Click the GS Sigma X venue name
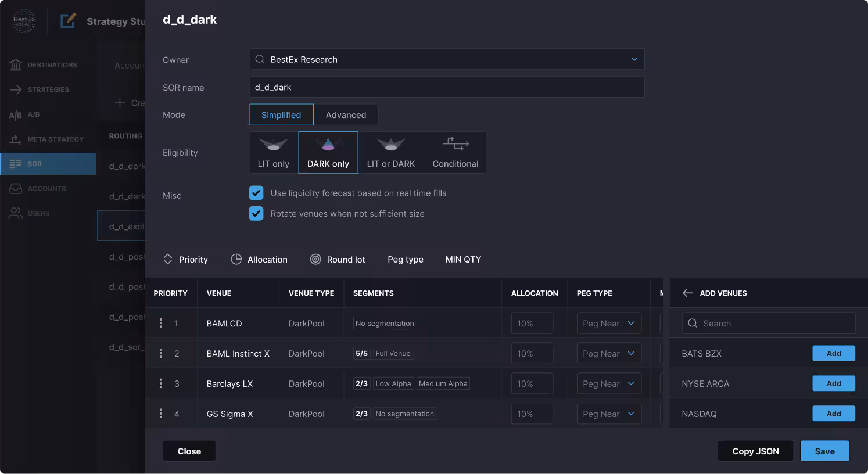 tap(230, 414)
